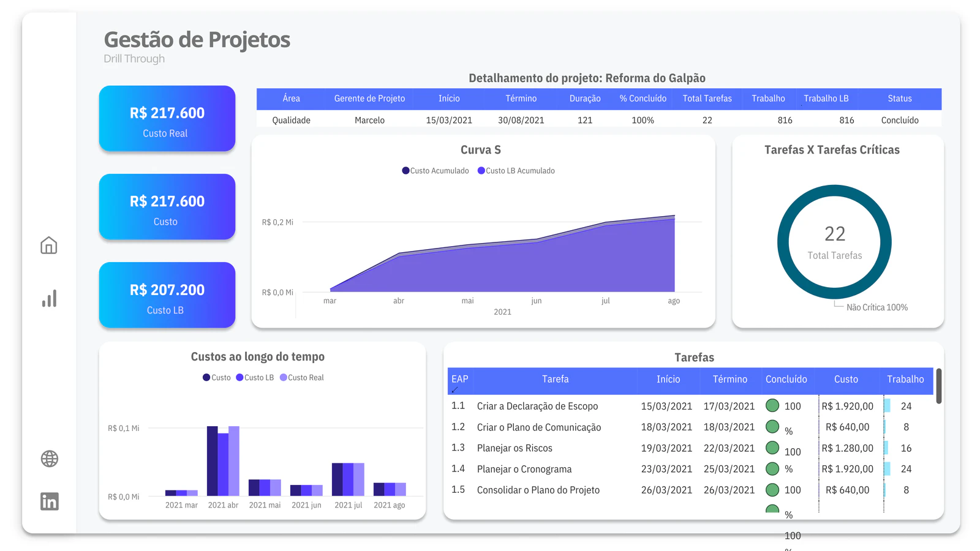Click the green status circle for task 1.5
Screen dimensions: 980x551
click(772, 490)
